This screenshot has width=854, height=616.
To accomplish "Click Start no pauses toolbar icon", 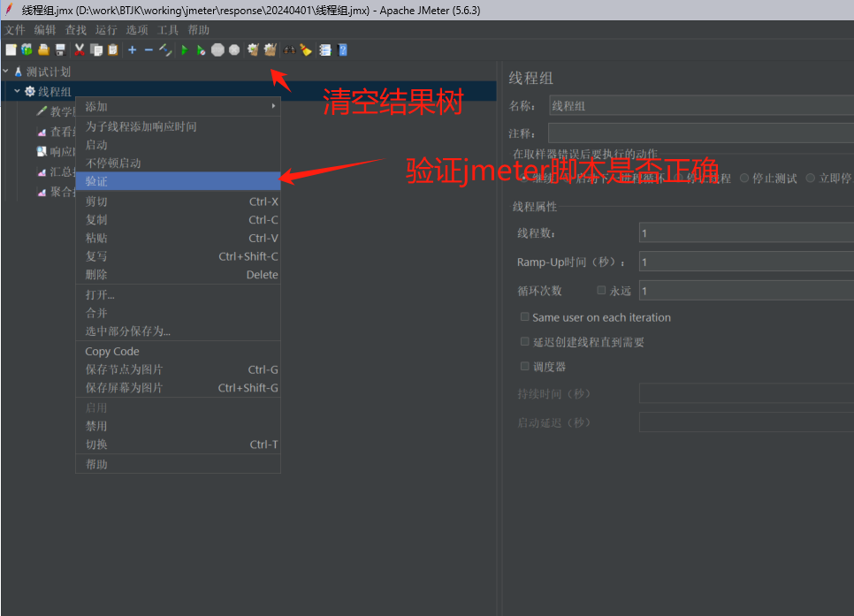I will 202,50.
